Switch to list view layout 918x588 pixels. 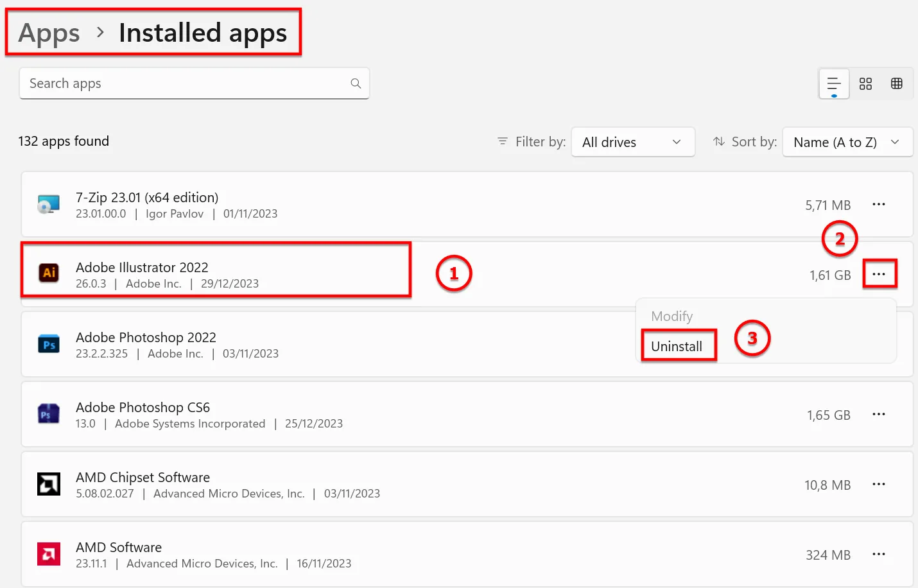pos(834,84)
